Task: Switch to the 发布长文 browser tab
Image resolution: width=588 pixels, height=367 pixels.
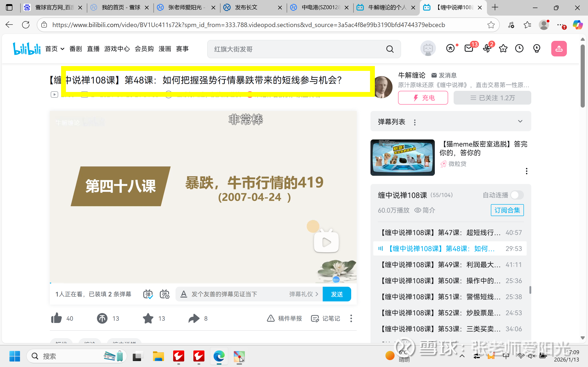Action: tap(246, 8)
